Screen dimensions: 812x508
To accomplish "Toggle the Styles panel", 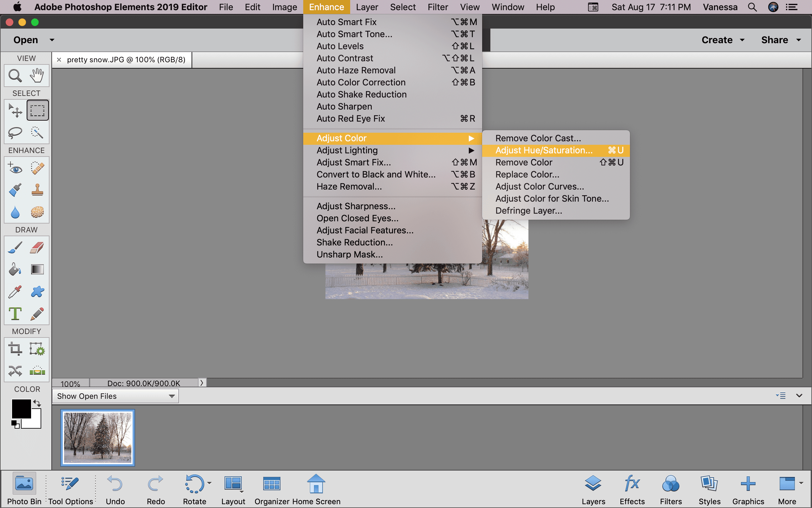I will point(709,489).
